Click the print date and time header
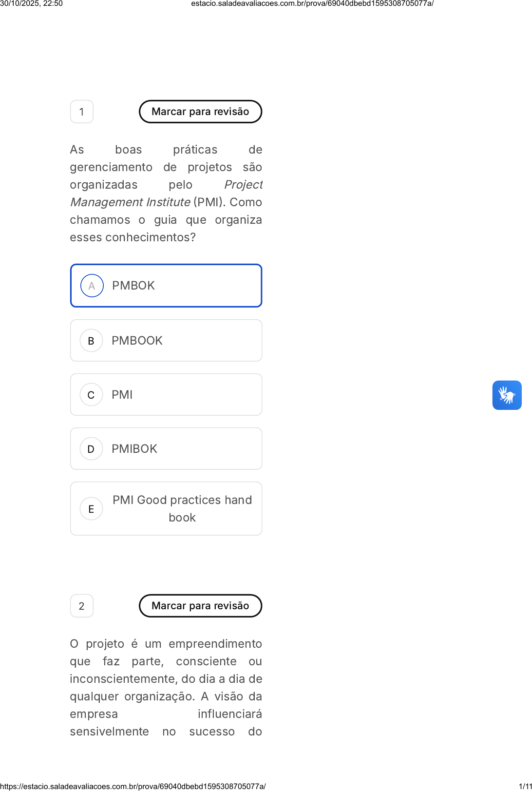This screenshot has height=791, width=532. coord(32,3)
